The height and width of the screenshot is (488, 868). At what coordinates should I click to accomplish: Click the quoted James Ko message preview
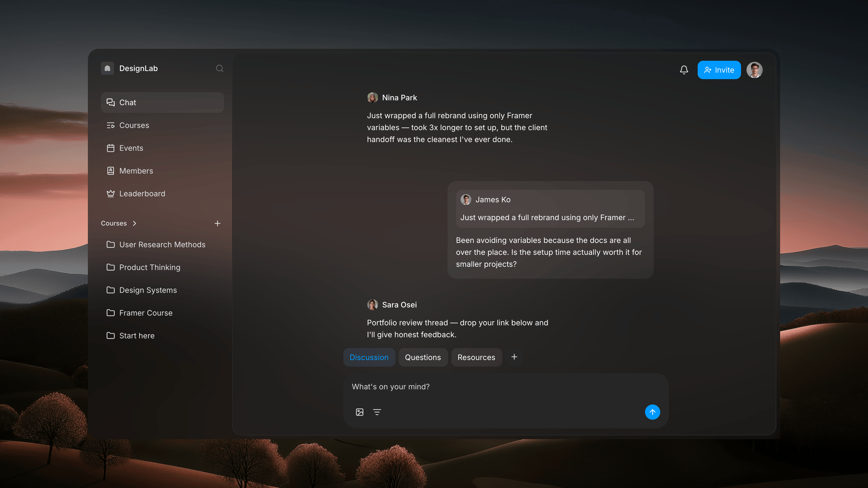click(x=550, y=209)
